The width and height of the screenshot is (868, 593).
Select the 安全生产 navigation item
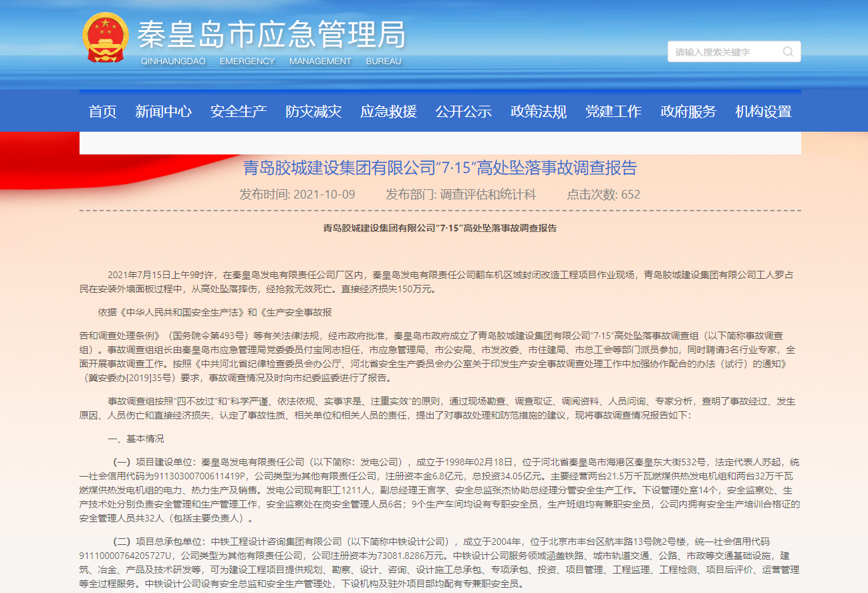click(x=239, y=112)
